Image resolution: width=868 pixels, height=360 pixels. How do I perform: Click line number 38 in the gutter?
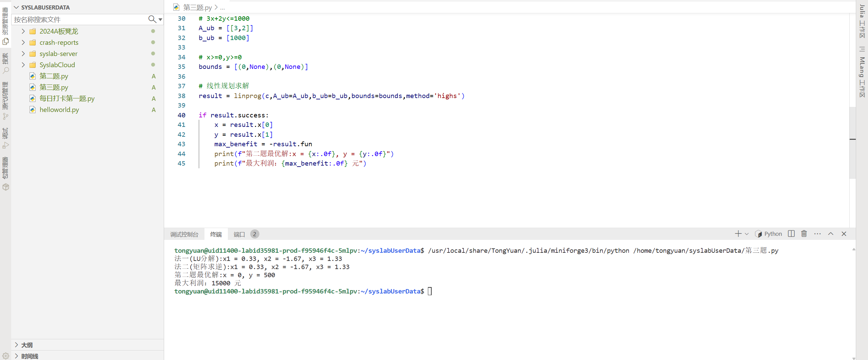[x=181, y=96]
